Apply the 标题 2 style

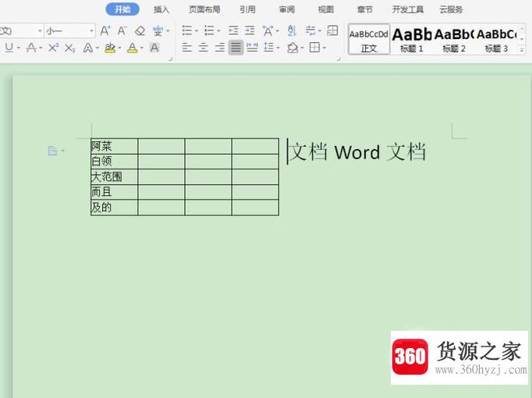coord(454,39)
